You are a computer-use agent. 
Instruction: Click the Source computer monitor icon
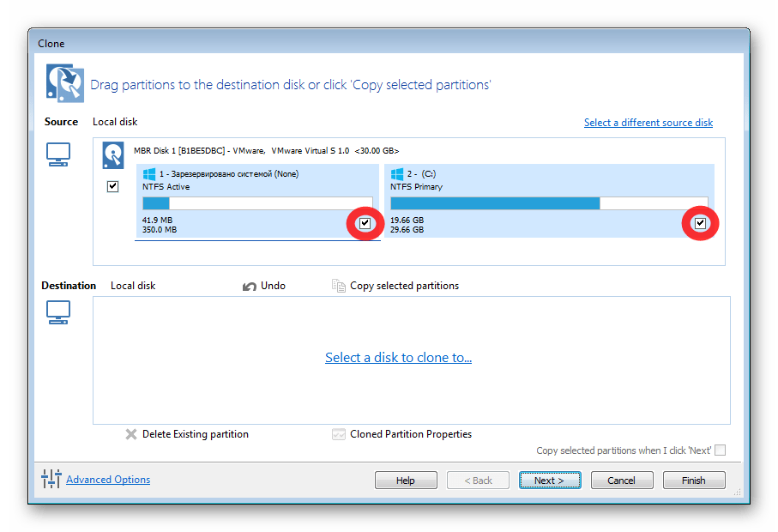[58, 154]
